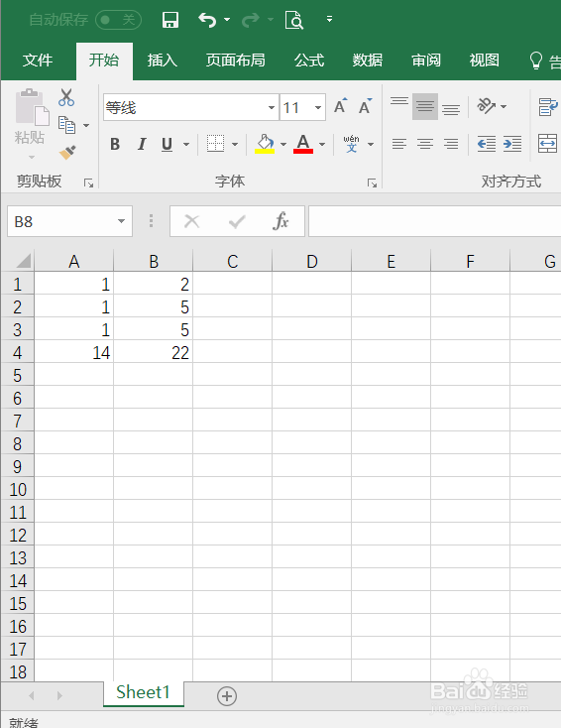Image resolution: width=561 pixels, height=728 pixels.
Task: Click the Paste clipboard icon
Action: click(32, 107)
